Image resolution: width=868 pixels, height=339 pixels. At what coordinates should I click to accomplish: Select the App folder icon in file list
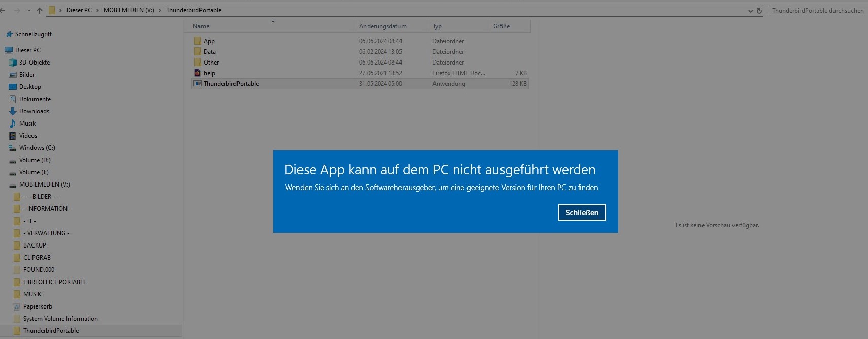click(197, 41)
